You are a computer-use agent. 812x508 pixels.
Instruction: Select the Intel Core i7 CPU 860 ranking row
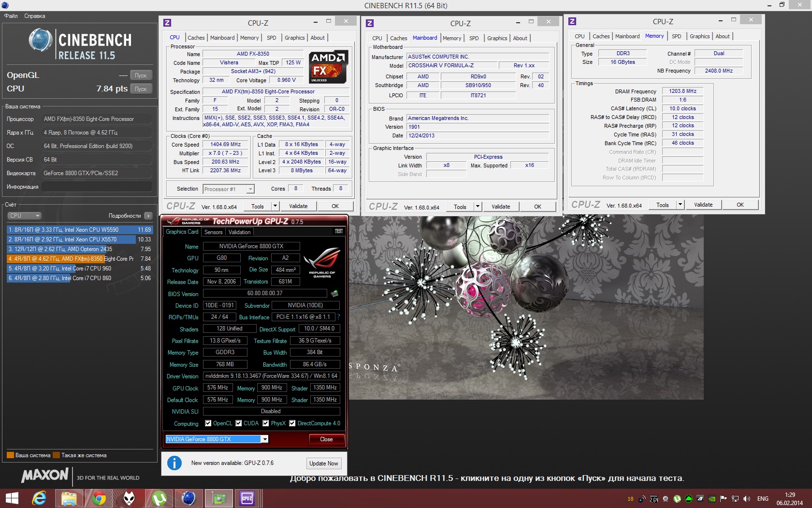pos(79,278)
